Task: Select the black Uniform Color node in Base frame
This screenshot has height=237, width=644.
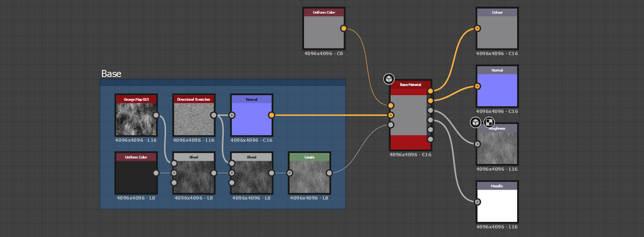Action: pos(136,173)
